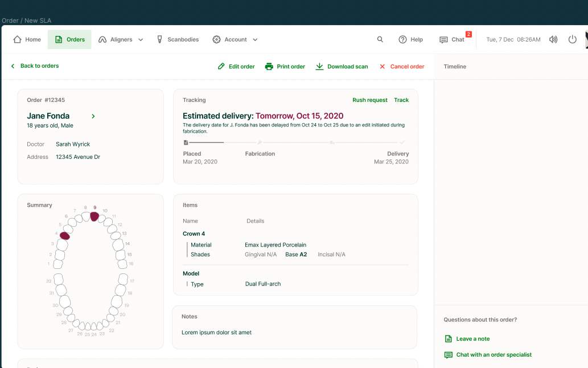Toggle the sound speaker icon

553,39
